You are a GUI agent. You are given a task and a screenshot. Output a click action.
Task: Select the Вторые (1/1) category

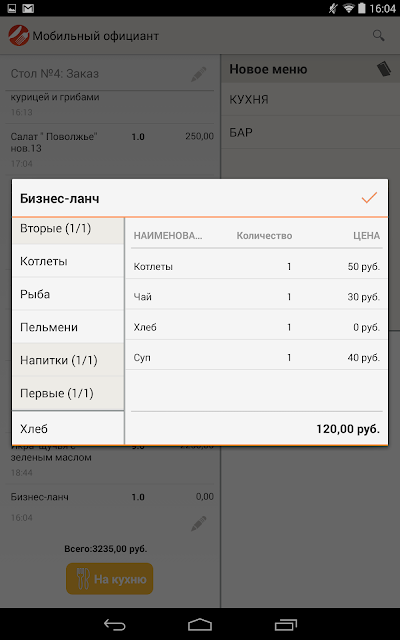[x=68, y=231]
